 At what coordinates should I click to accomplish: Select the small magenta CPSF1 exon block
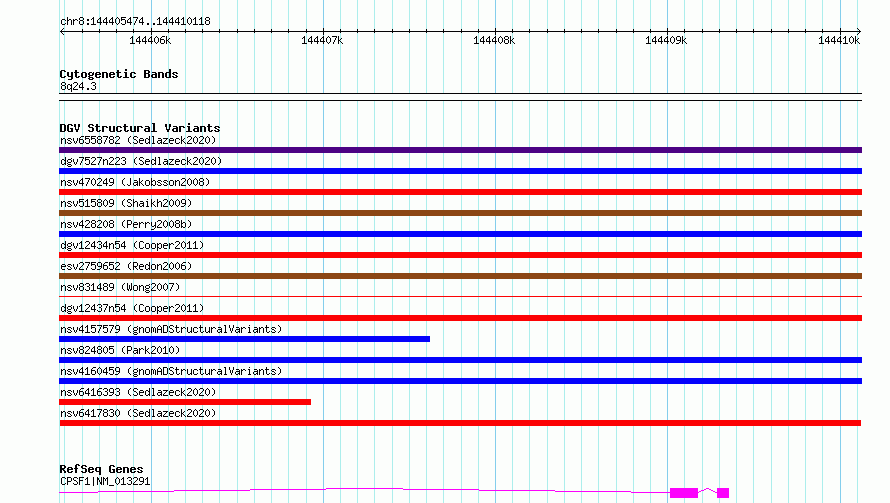(723, 493)
